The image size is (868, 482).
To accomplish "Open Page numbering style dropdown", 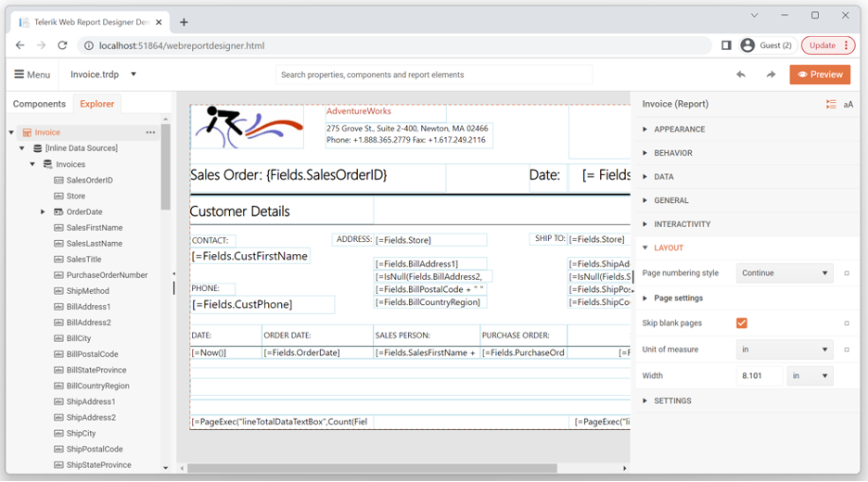I will (785, 273).
